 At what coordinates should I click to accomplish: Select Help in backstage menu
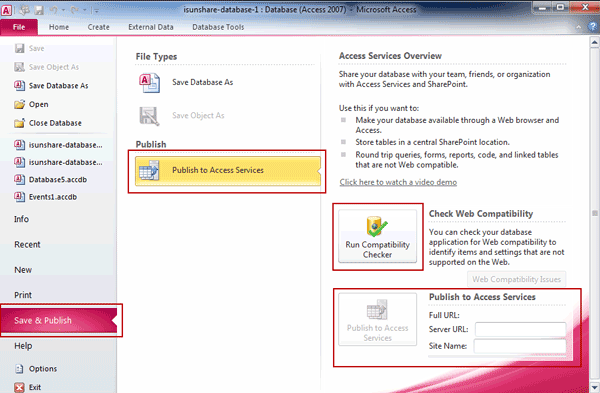click(x=23, y=346)
